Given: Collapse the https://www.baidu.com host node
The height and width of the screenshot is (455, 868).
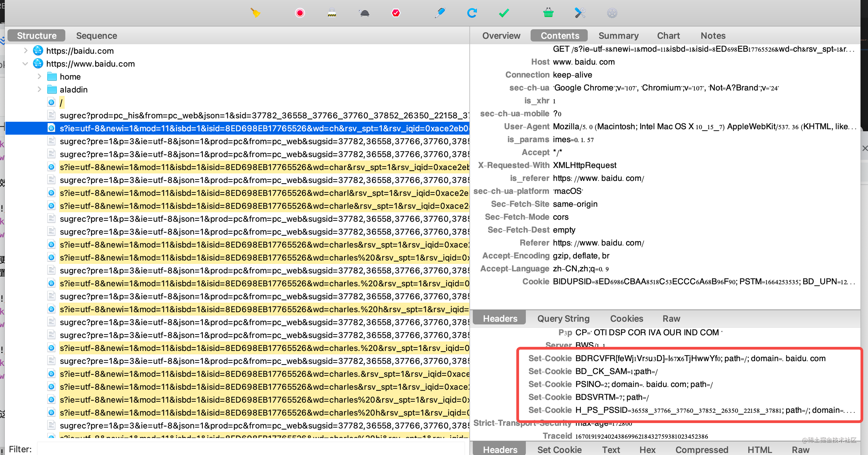Looking at the screenshot, I should 26,64.
